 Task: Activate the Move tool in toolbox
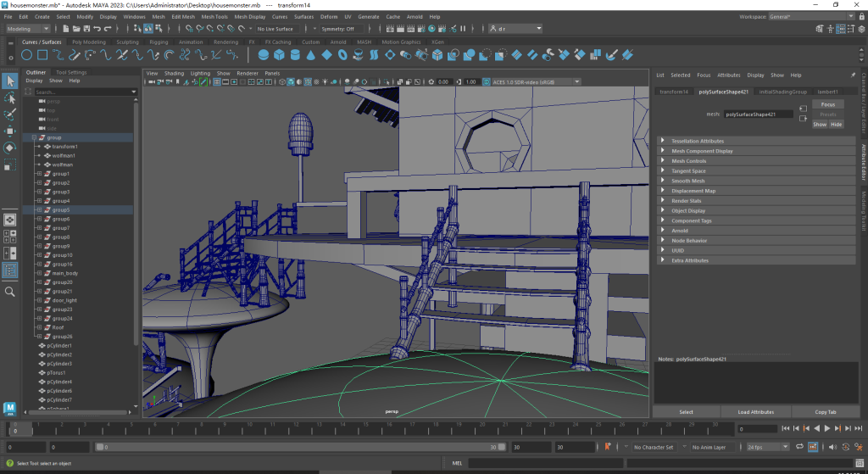[x=10, y=131]
